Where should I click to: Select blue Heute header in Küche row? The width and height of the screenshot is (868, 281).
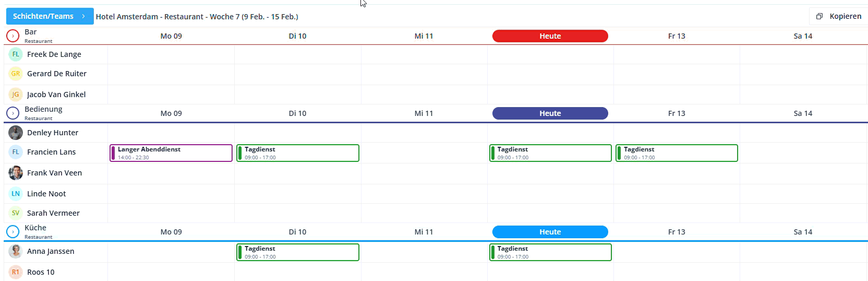[x=550, y=232]
